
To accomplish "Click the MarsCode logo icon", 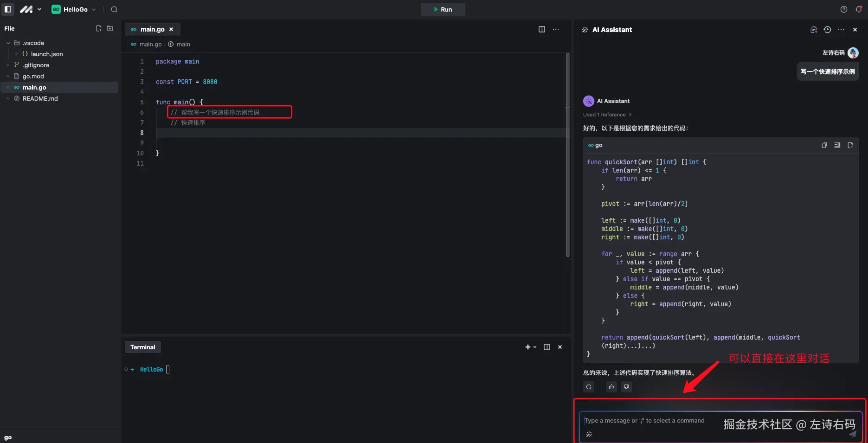I will click(x=26, y=9).
